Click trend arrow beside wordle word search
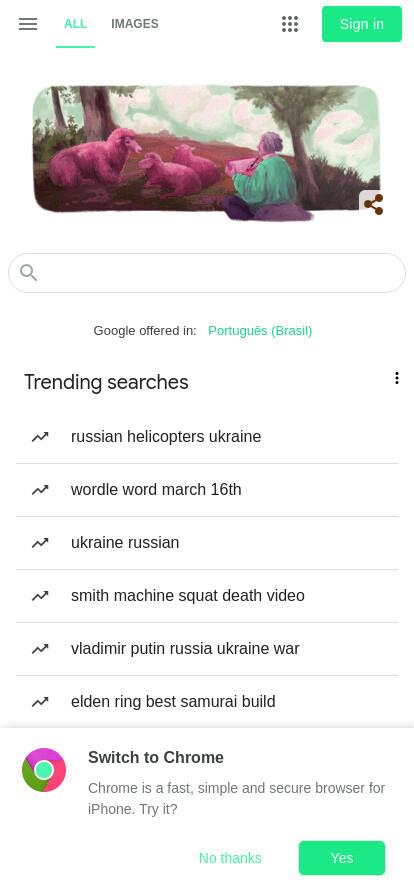The height and width of the screenshot is (896, 414). point(40,490)
